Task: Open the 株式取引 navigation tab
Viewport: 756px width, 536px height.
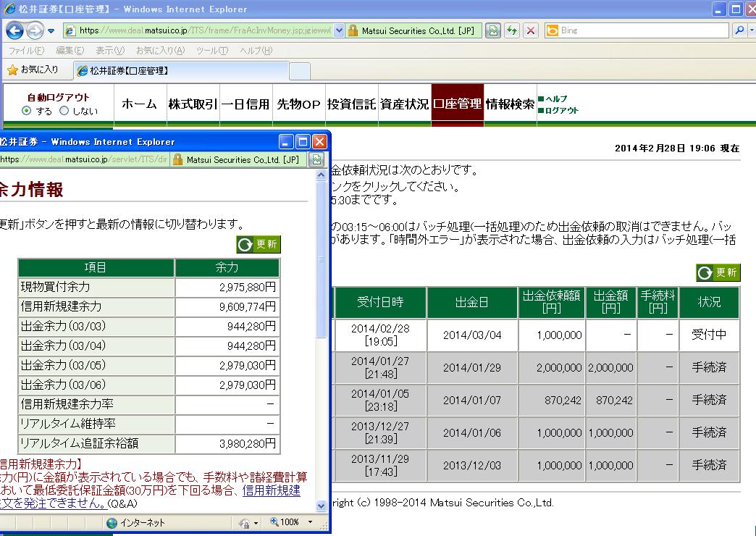Action: (x=192, y=104)
